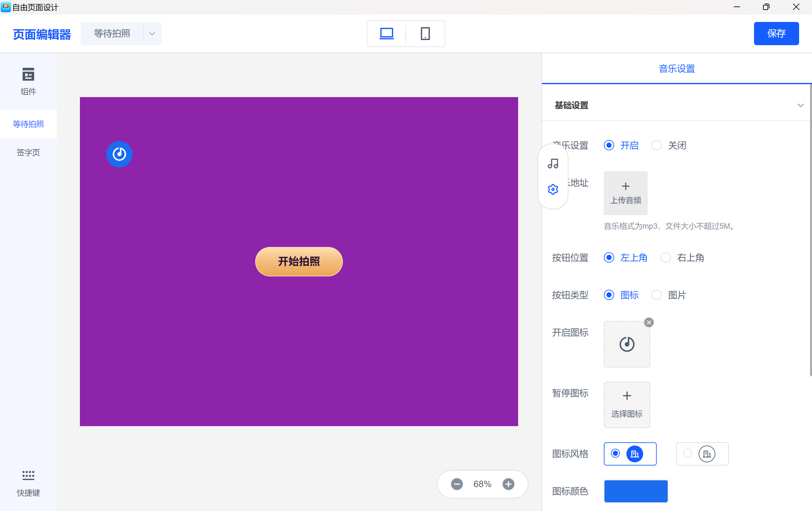Viewport: 812px width, 511px height.
Task: Collapse the 基础设置 section
Action: coord(800,105)
